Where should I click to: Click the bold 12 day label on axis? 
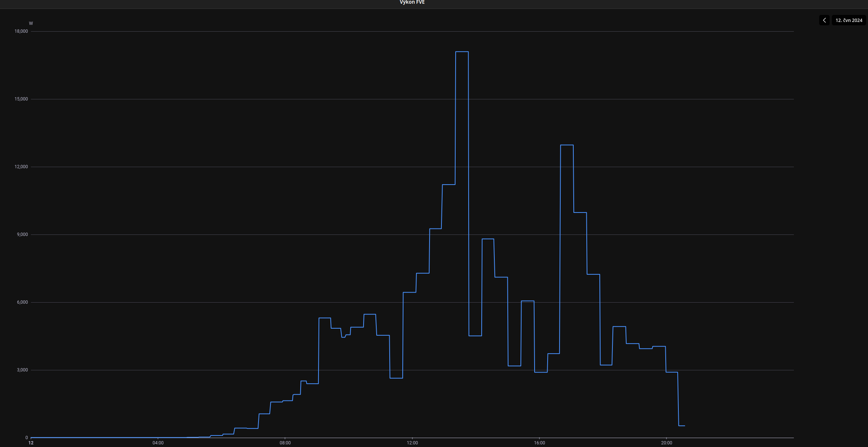(x=31, y=443)
